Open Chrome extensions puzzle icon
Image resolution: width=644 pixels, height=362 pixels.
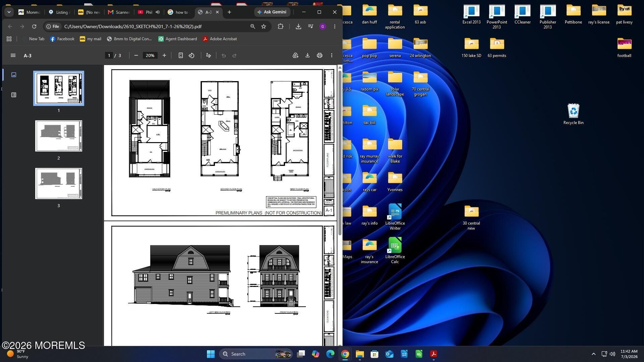281,26
